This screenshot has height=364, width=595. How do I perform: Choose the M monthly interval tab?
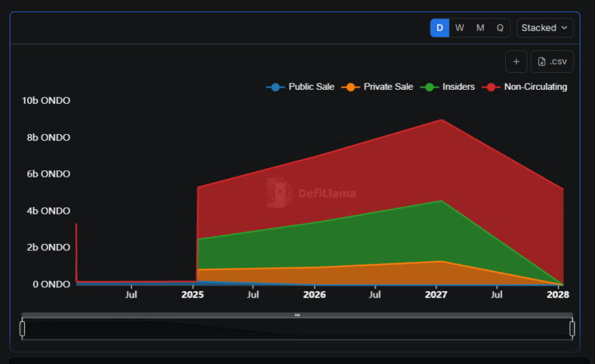480,28
